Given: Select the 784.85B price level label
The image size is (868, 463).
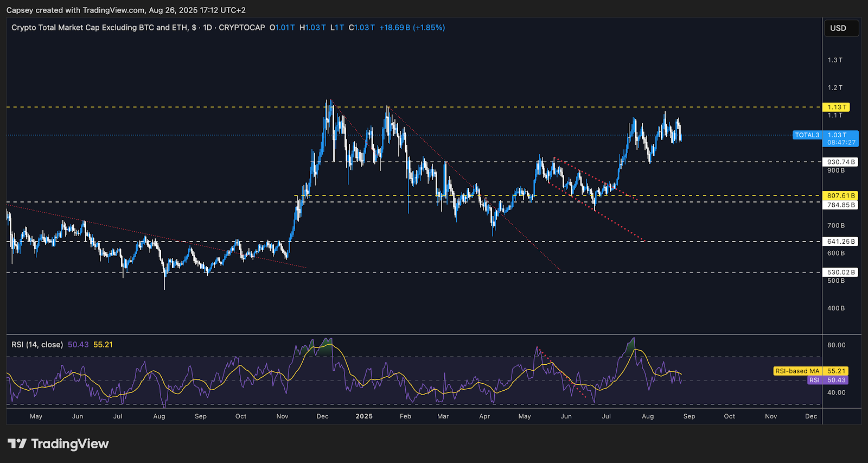Looking at the screenshot, I should pyautogui.click(x=840, y=205).
